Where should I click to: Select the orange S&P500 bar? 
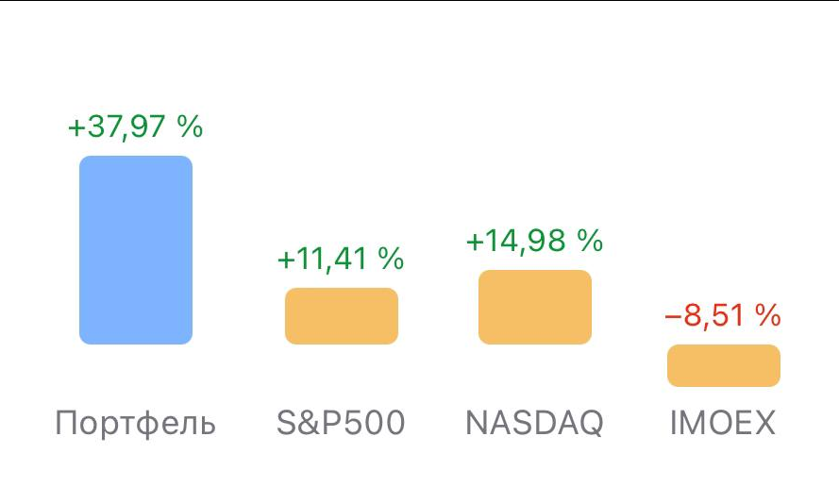[x=342, y=316]
